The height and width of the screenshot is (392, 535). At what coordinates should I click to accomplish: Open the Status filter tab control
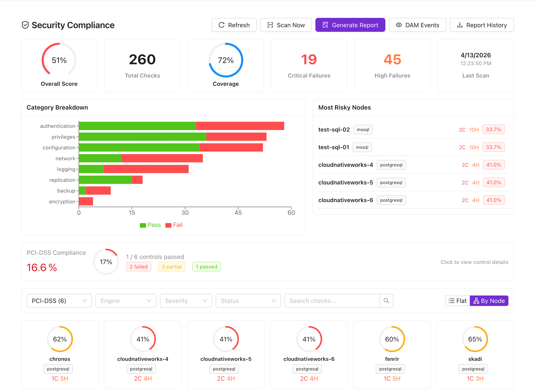(x=248, y=301)
